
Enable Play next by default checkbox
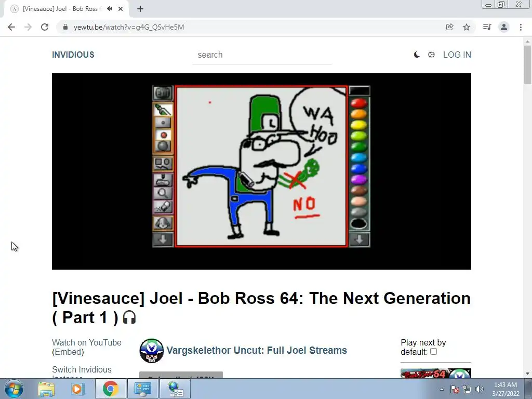434,352
